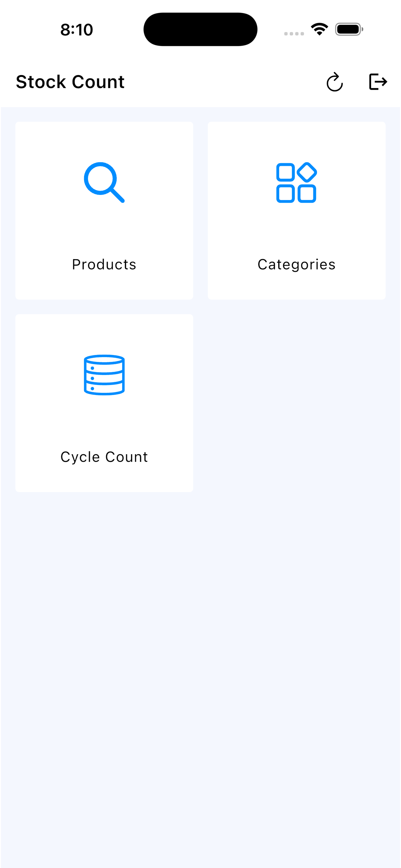Tap the battery indicator icon
This screenshot has width=401, height=868.
pos(349,29)
